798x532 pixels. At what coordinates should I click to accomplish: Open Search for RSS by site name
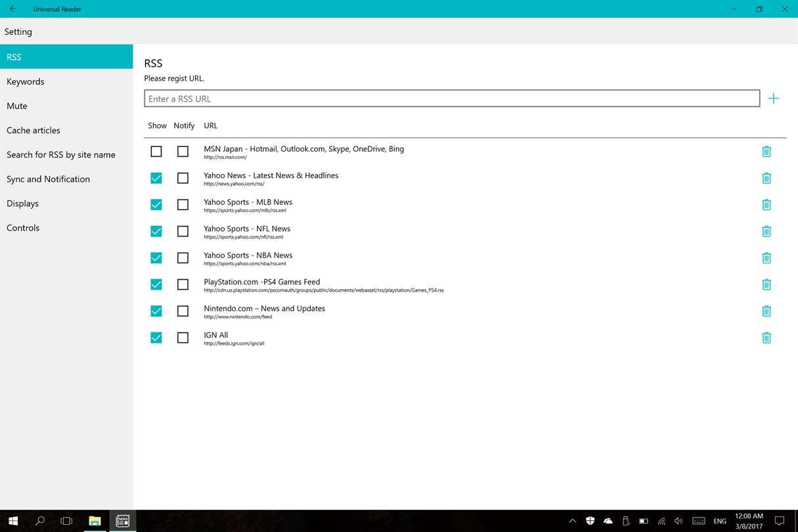coord(66,154)
